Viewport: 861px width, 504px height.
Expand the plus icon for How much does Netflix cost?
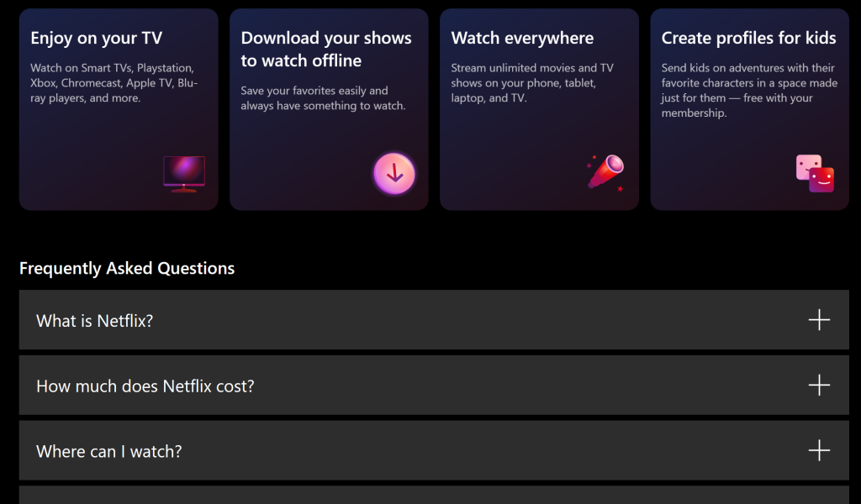pos(819,385)
